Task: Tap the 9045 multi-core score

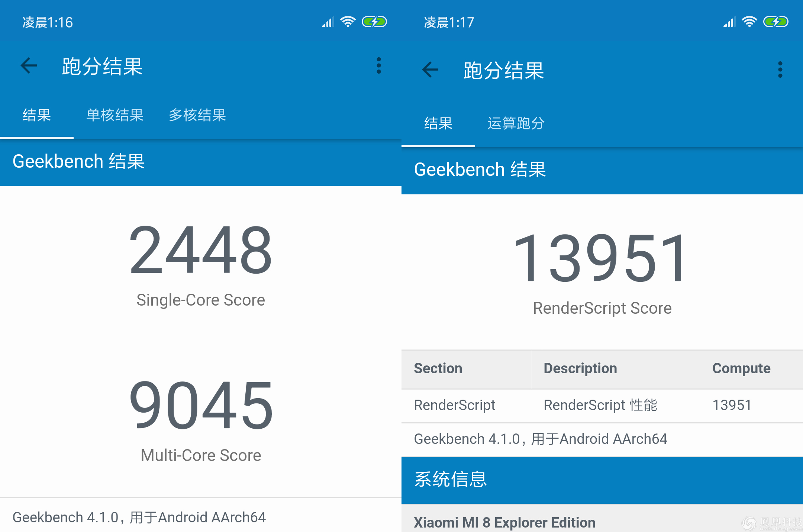Action: coord(201,405)
